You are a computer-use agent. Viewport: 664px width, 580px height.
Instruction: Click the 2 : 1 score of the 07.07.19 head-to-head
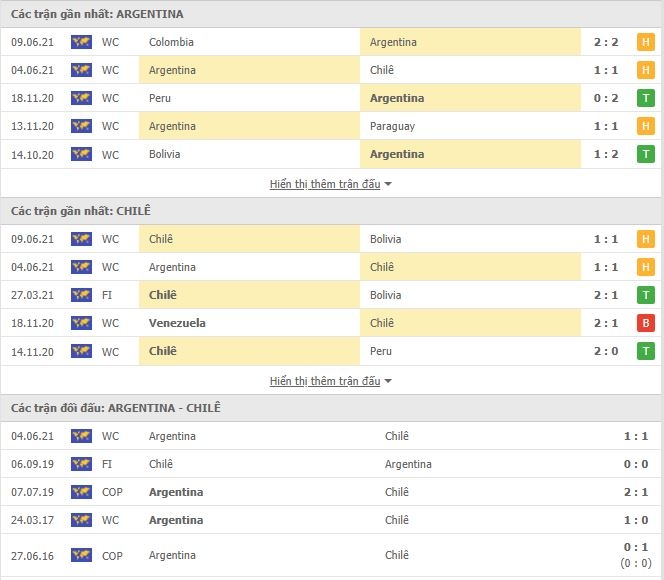pos(636,492)
